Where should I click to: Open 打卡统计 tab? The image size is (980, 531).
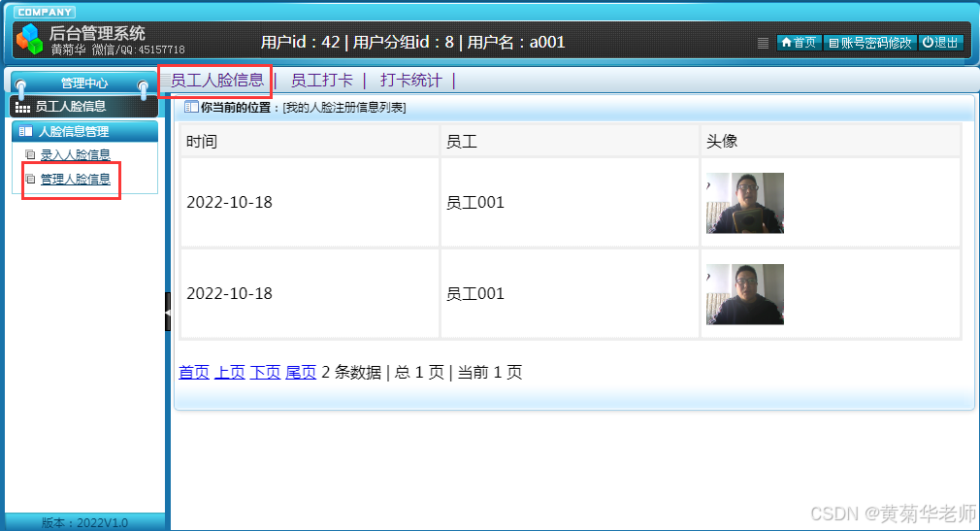411,80
